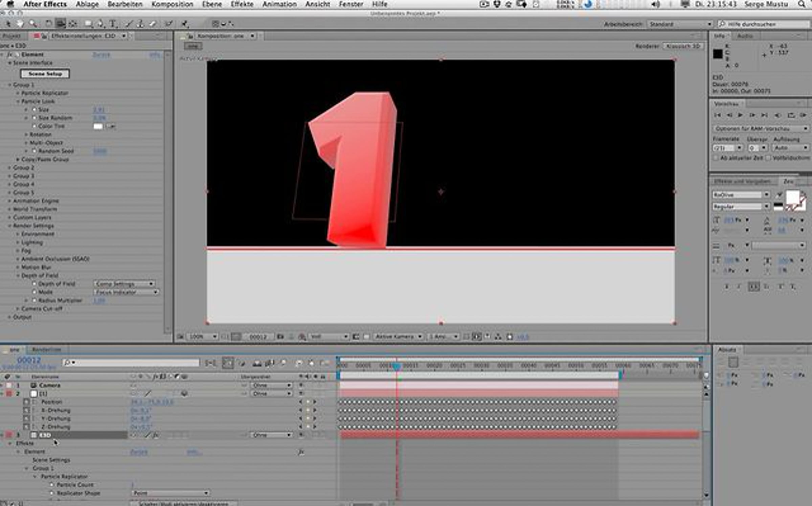The image size is (812, 506).
Task: Open the Animation menu
Action: 279,4
